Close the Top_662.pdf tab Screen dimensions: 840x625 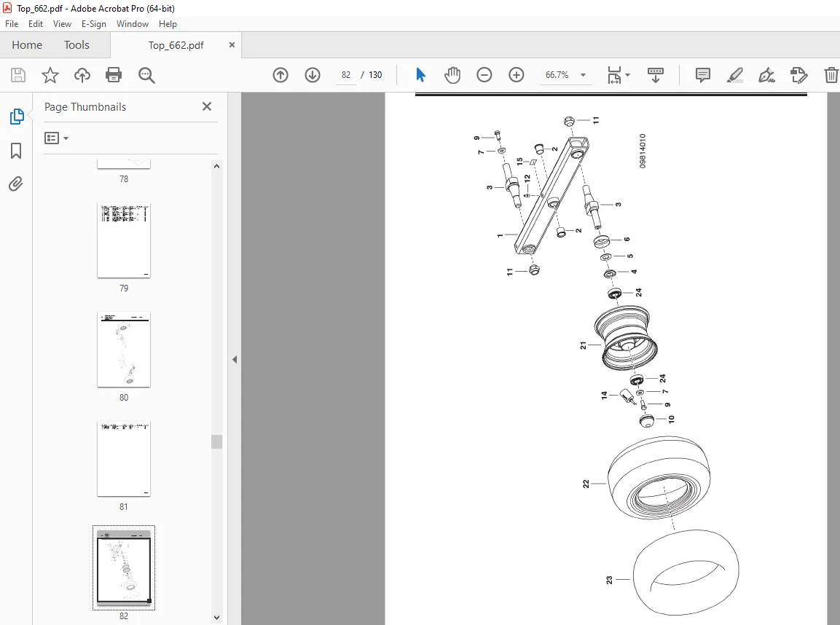(232, 45)
